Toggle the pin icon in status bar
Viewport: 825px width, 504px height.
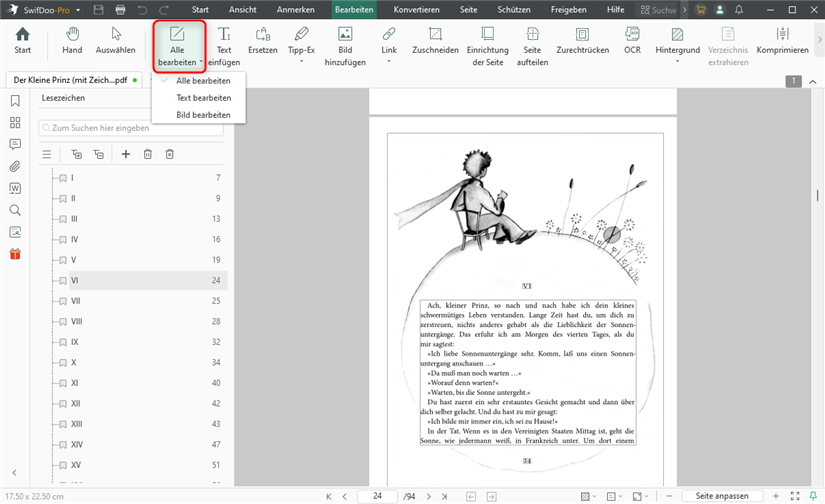(814, 496)
